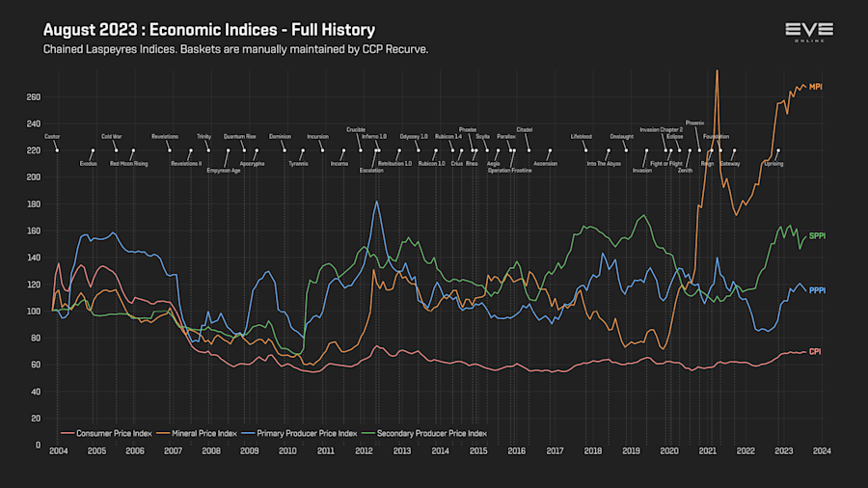Click the Citadel expansion marker label
The width and height of the screenshot is (868, 488).
click(x=525, y=129)
